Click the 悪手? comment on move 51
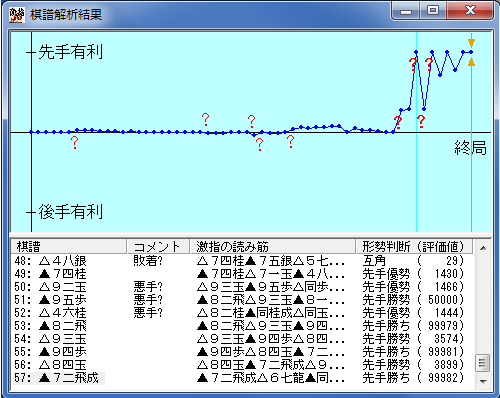 coord(148,300)
